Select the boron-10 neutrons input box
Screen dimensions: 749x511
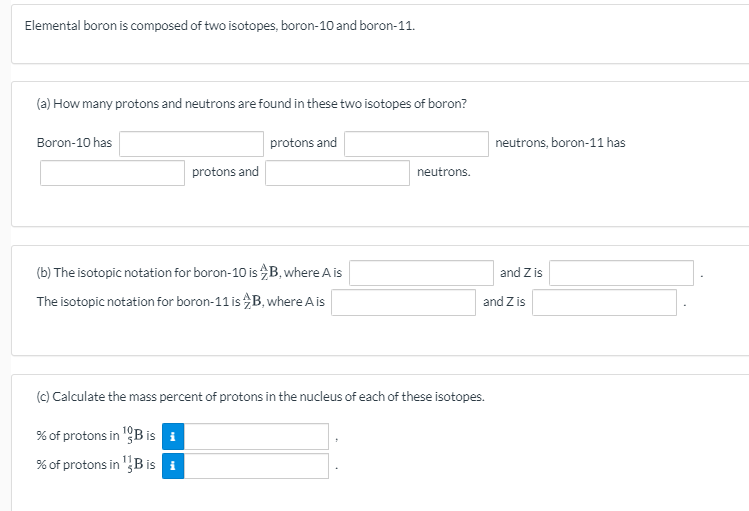click(416, 144)
